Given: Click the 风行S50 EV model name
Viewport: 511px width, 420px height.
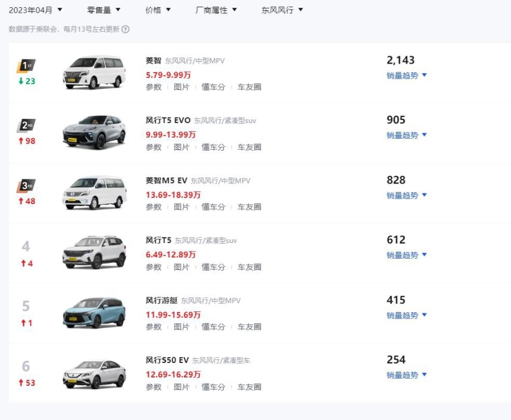Looking at the screenshot, I should [x=167, y=360].
